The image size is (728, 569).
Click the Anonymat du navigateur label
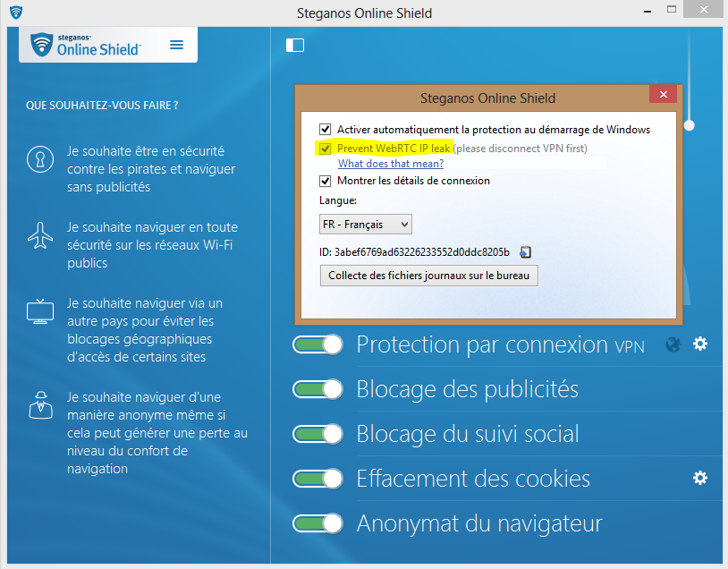[479, 523]
